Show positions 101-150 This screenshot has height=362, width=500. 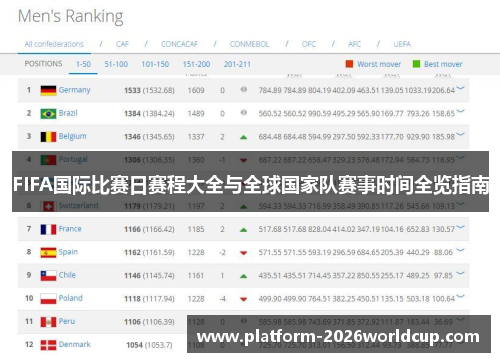pyautogui.click(x=155, y=64)
